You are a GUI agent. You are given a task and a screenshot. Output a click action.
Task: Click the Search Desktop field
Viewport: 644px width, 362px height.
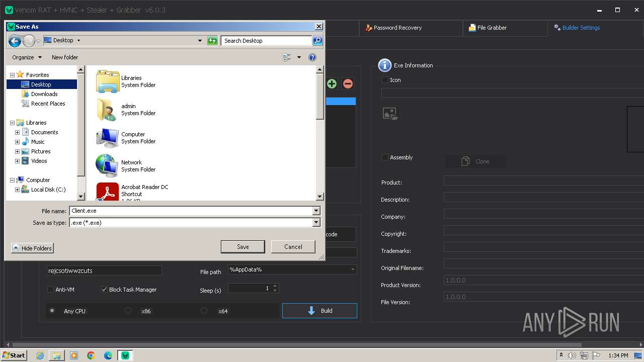pos(266,41)
